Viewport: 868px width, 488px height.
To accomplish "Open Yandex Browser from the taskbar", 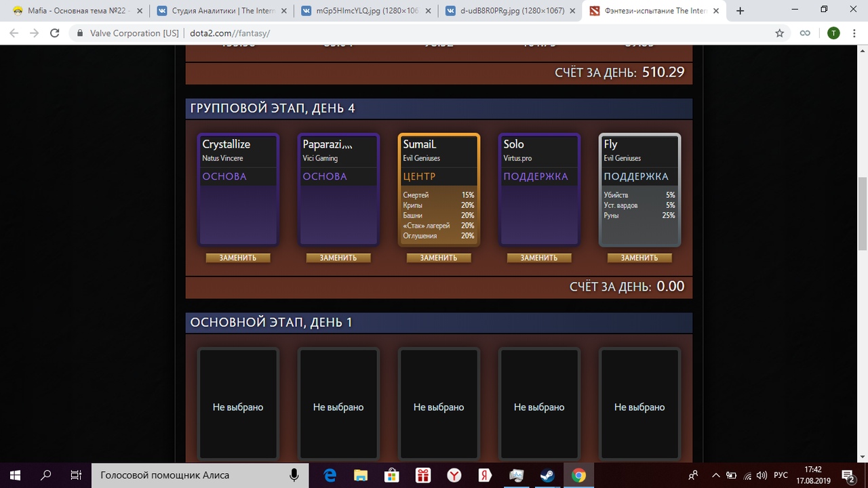I will [x=454, y=475].
